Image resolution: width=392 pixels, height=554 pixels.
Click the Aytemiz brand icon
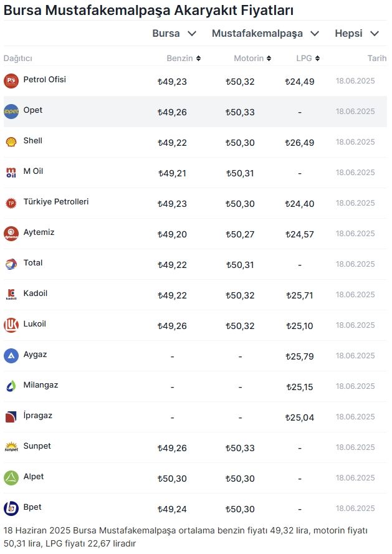click(11, 233)
